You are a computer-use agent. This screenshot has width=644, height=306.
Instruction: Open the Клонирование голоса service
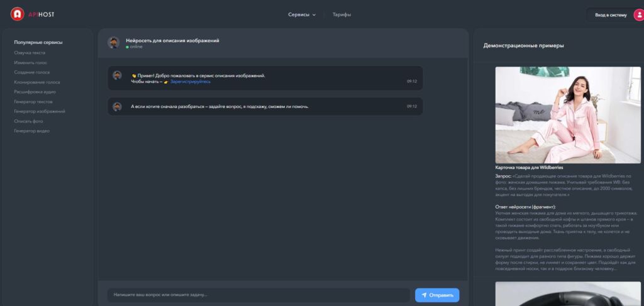(x=37, y=82)
